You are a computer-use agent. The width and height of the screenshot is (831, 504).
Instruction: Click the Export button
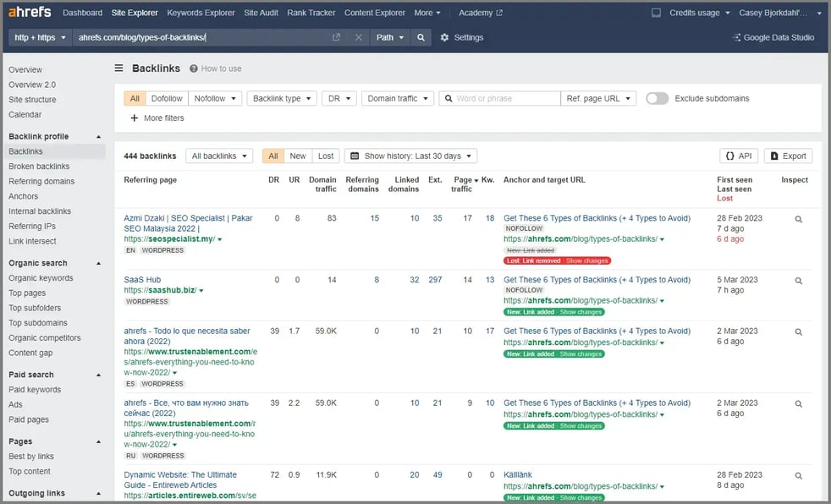click(x=788, y=156)
